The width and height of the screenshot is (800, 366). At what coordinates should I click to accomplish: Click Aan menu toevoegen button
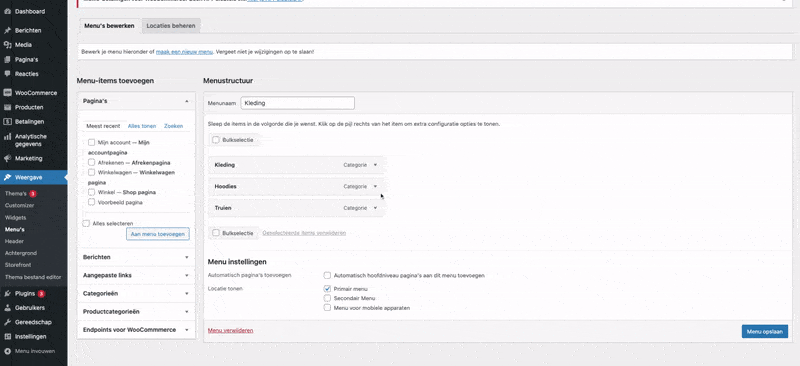coord(158,234)
